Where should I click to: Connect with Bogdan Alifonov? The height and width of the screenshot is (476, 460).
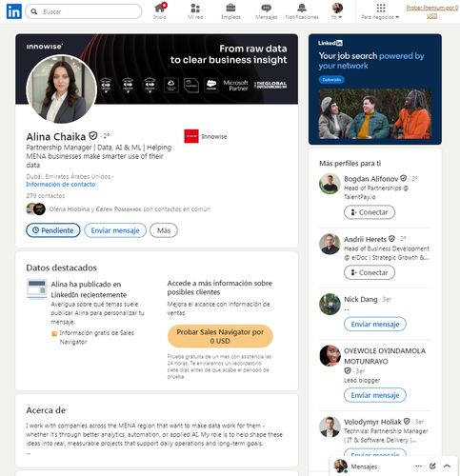[x=370, y=212]
